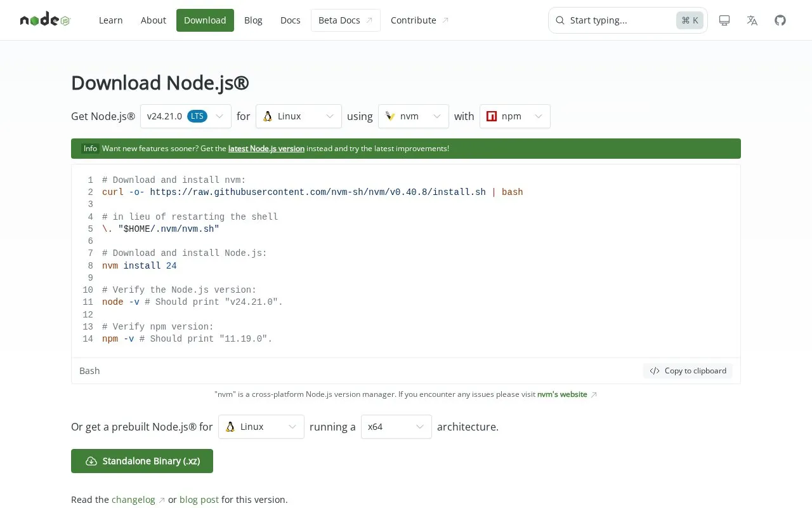The width and height of the screenshot is (812, 508).
Task: Focus the 'Start typing...' search field
Action: click(628, 20)
